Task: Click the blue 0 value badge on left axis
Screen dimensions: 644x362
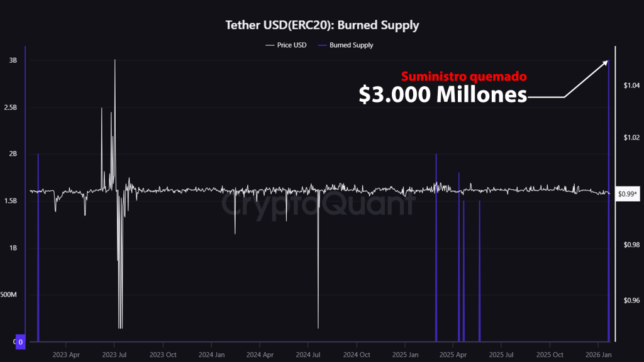Action: [x=20, y=342]
